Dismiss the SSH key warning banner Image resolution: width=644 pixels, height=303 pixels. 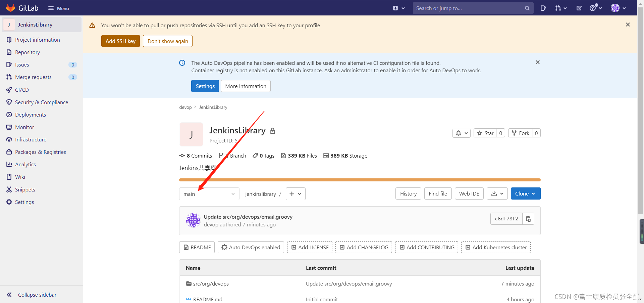point(628,25)
